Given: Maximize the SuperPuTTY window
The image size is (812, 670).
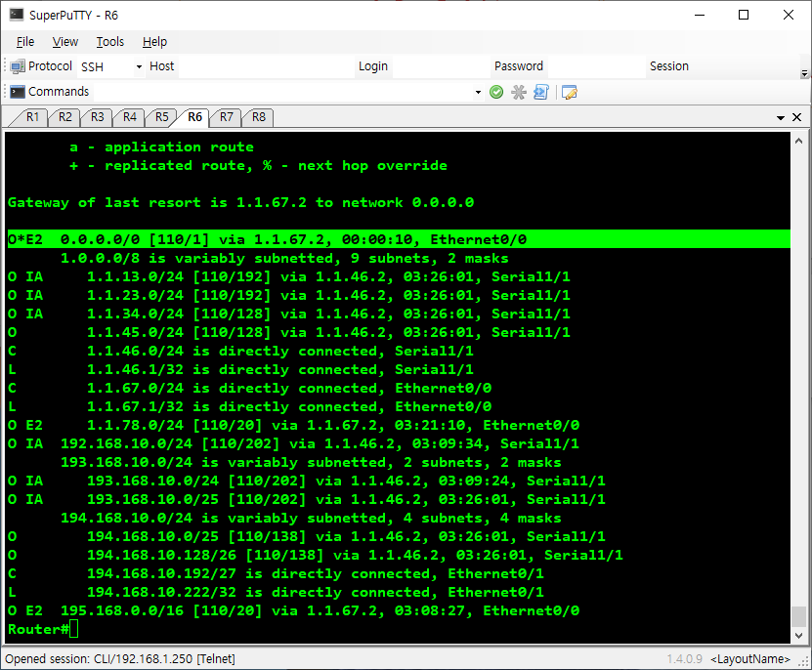Looking at the screenshot, I should click(744, 15).
